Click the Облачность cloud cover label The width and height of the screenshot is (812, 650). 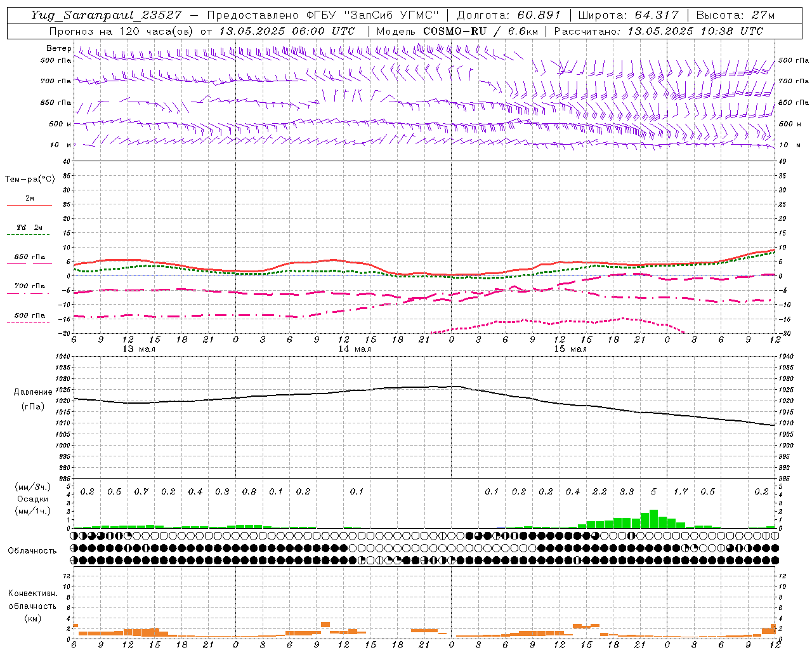pos(32,551)
